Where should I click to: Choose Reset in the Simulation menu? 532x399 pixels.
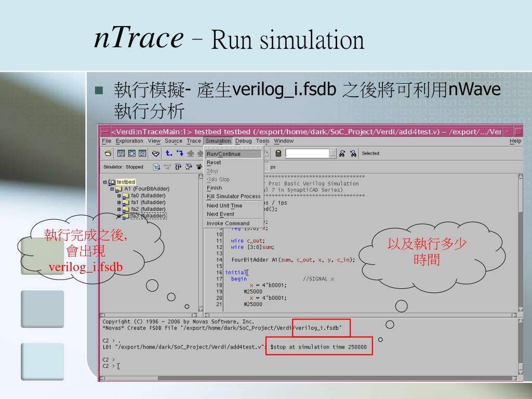tap(233, 163)
